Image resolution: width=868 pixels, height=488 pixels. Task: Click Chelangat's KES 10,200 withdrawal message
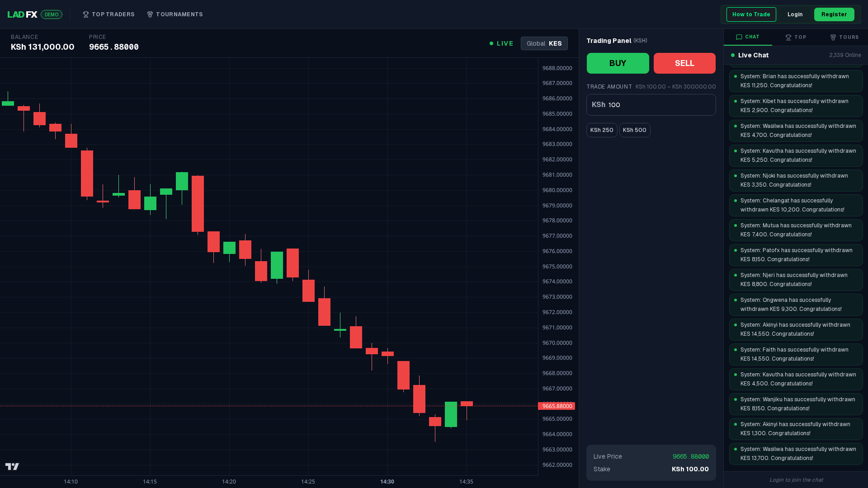[x=796, y=205]
